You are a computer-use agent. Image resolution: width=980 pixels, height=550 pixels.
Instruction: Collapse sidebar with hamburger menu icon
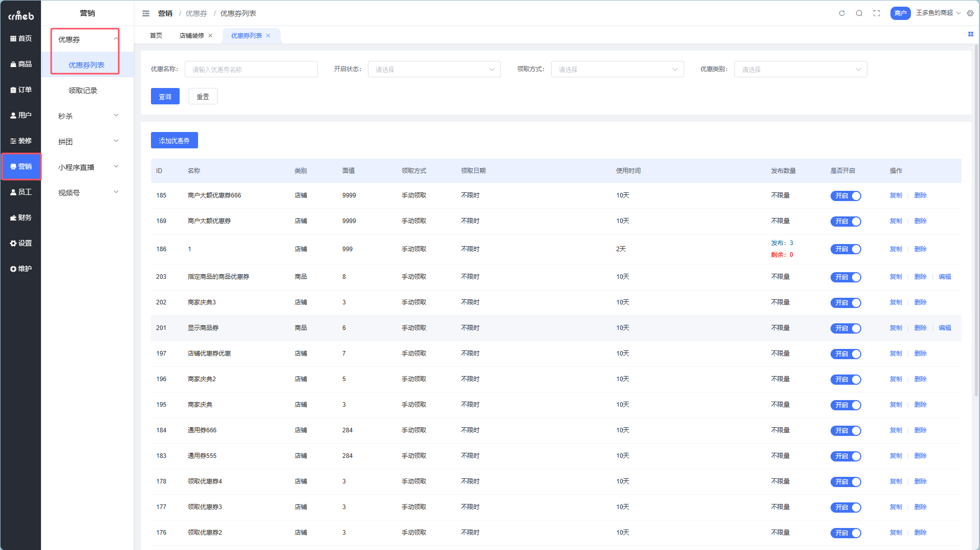click(146, 13)
